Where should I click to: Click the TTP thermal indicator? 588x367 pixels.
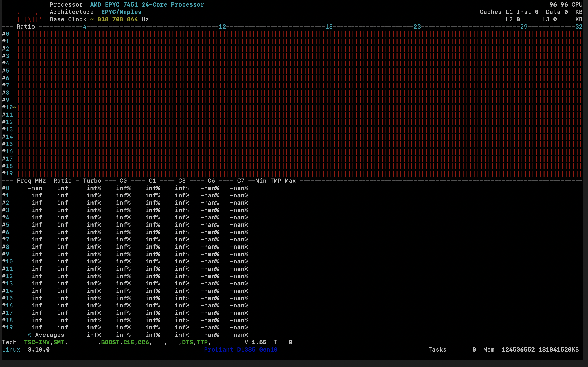203,342
